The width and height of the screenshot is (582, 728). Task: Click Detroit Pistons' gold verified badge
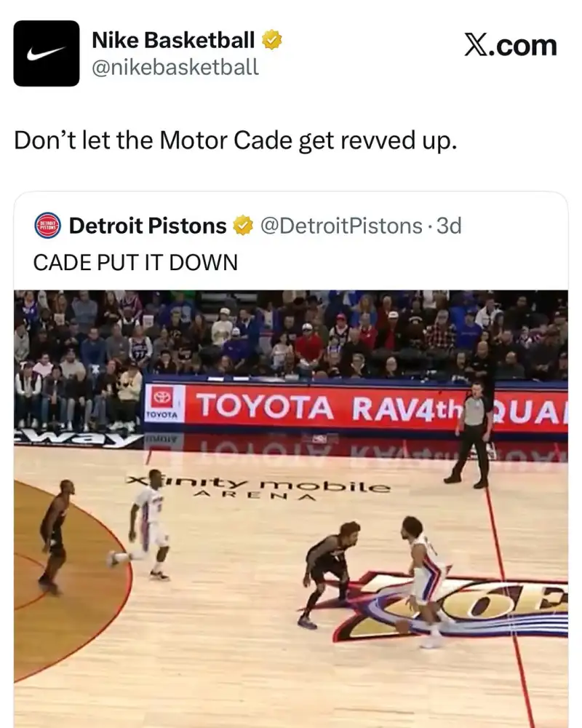coord(243,226)
